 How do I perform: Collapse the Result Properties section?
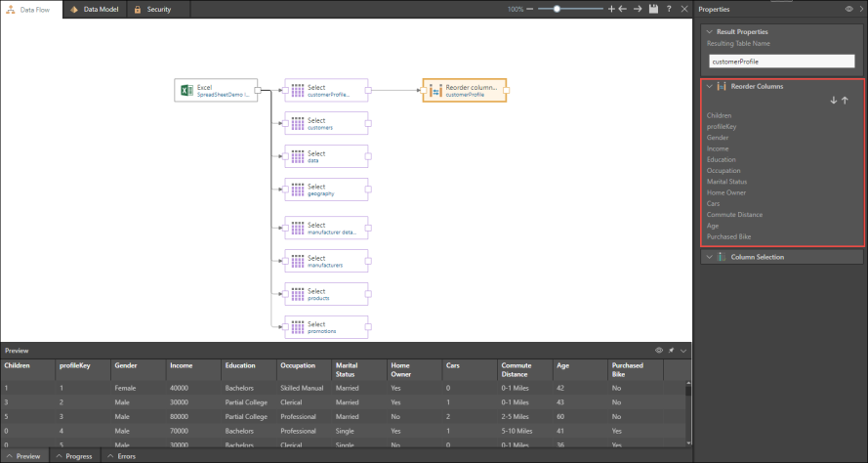[x=709, y=31]
